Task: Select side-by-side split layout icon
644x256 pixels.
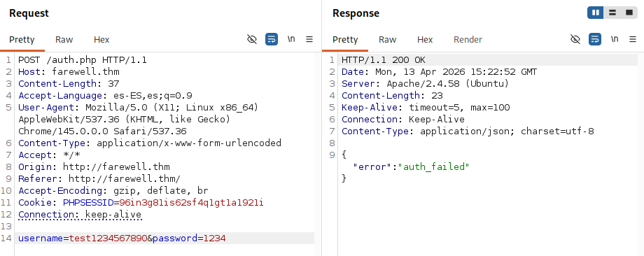Action: (596, 13)
